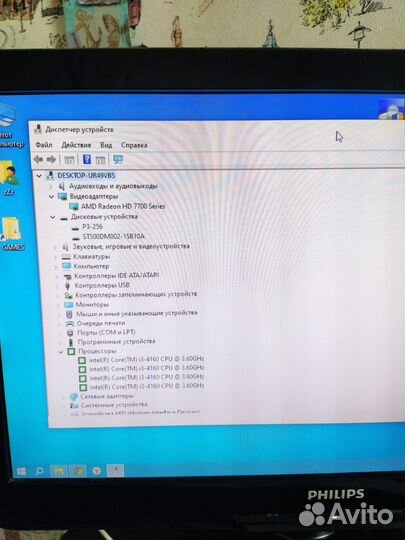
Task: Select AMD Radeon HD 7700 Series device
Action: 123,206
